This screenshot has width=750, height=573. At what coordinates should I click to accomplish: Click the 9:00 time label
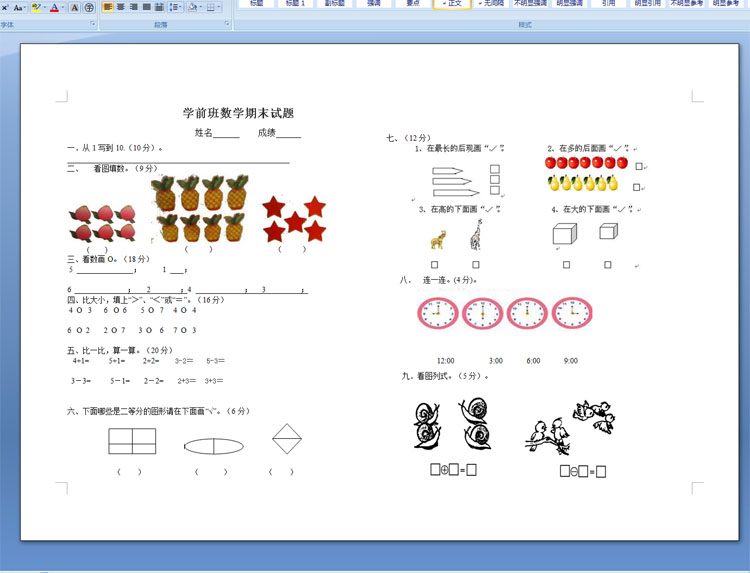click(x=571, y=361)
